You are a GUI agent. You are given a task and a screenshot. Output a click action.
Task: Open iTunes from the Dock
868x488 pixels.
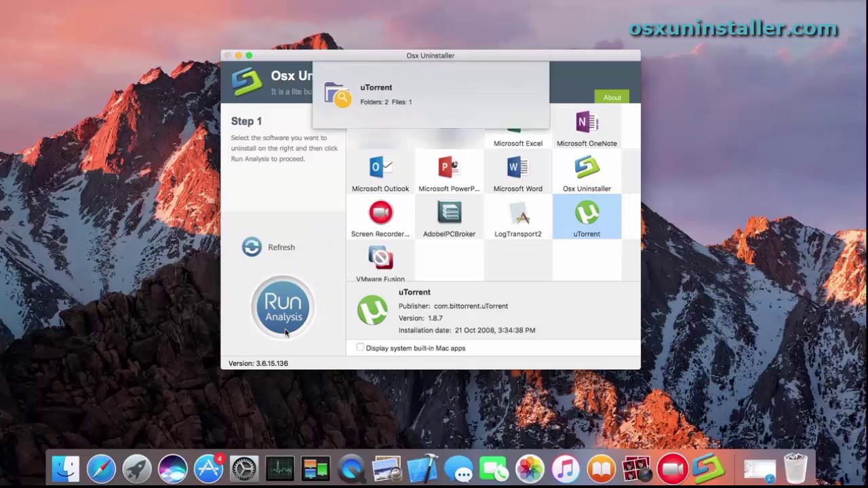pyautogui.click(x=566, y=469)
